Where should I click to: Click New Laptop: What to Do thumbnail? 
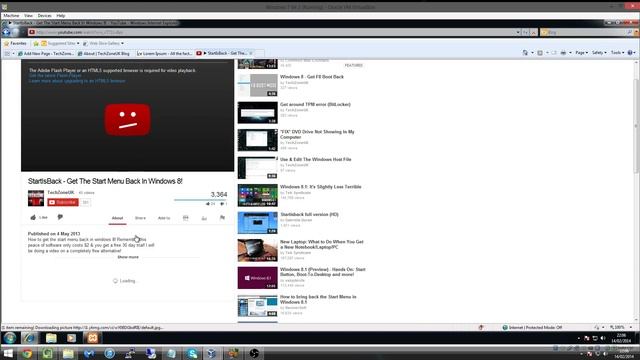(x=258, y=250)
